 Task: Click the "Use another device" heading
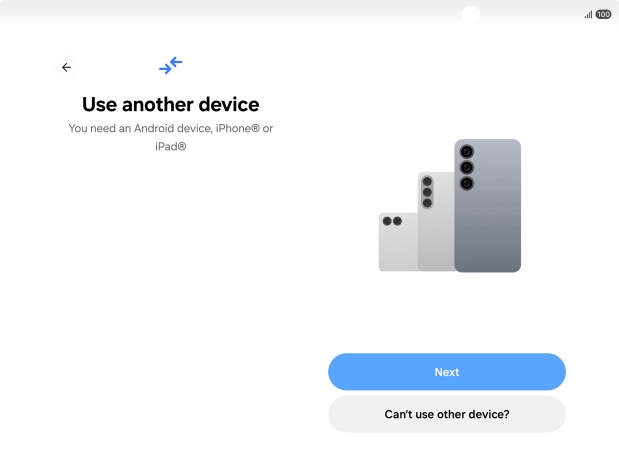171,105
